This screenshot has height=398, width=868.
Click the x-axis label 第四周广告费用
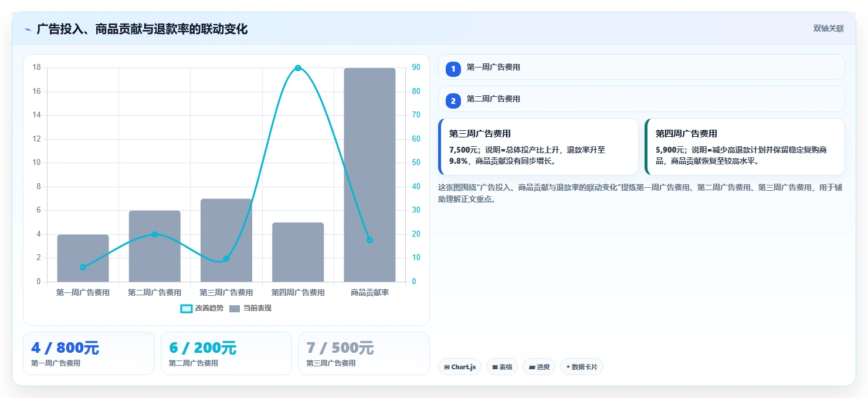pos(298,292)
